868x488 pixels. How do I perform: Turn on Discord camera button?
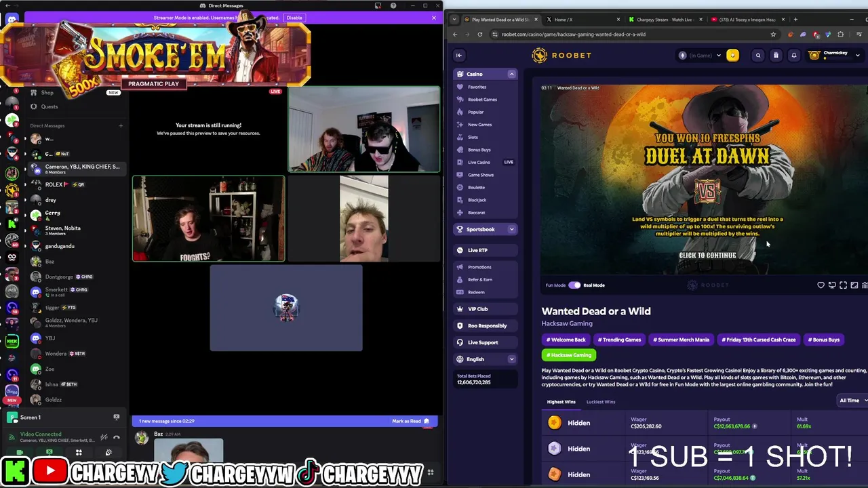click(20, 453)
